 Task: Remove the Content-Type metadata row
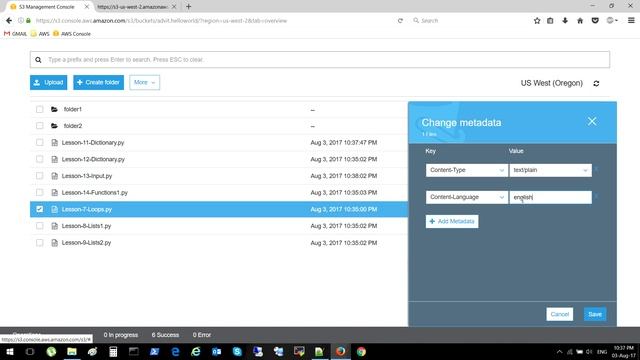(596, 169)
